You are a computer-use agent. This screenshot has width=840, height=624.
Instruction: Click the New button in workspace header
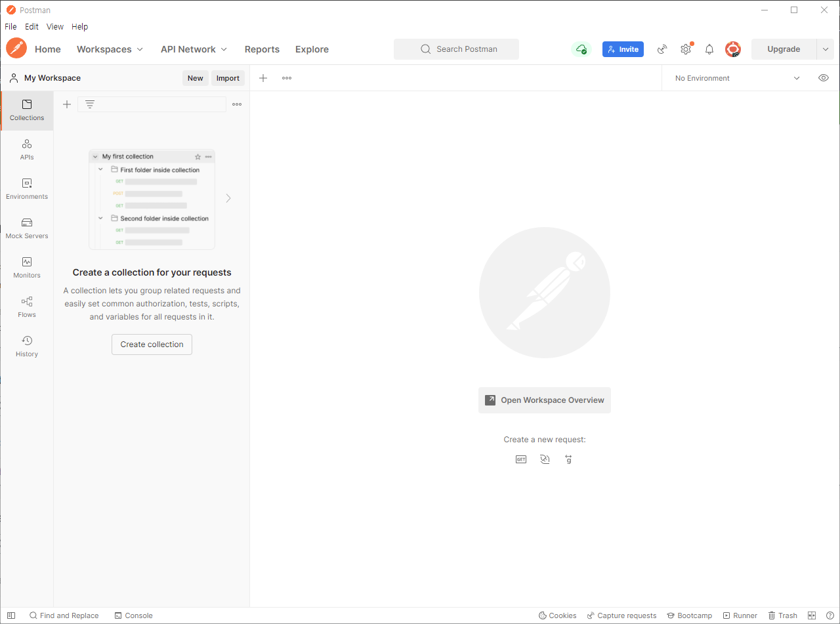tap(196, 78)
